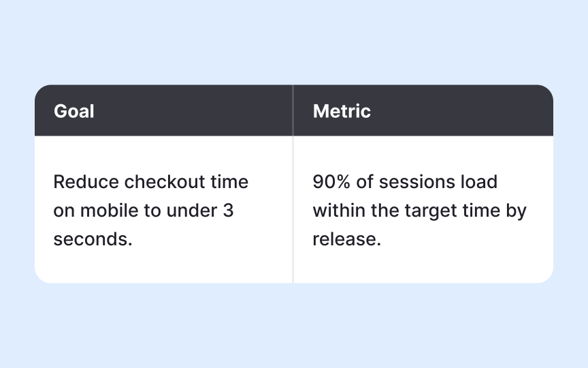Select the Metric column header
This screenshot has width=588, height=368.
[x=342, y=111]
